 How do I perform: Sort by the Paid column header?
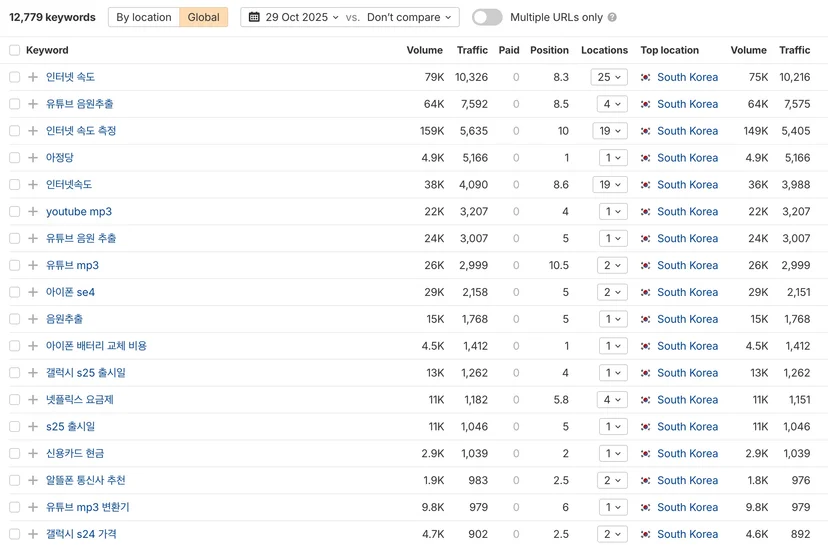pyautogui.click(x=509, y=50)
